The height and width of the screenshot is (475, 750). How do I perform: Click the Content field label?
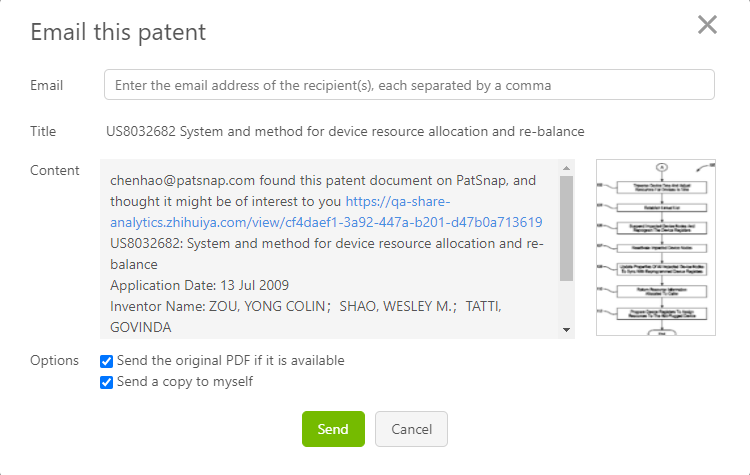55,170
